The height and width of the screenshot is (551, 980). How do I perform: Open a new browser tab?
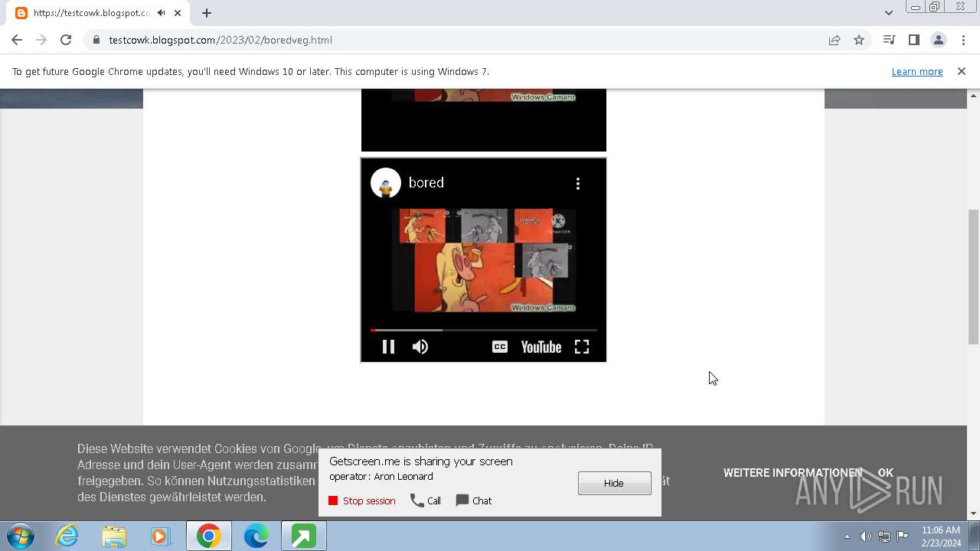tap(207, 13)
